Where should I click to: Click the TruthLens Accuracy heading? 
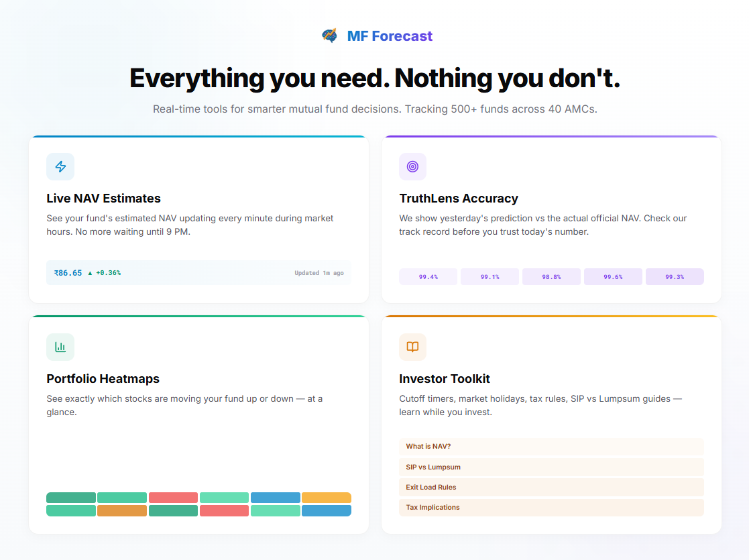459,199
